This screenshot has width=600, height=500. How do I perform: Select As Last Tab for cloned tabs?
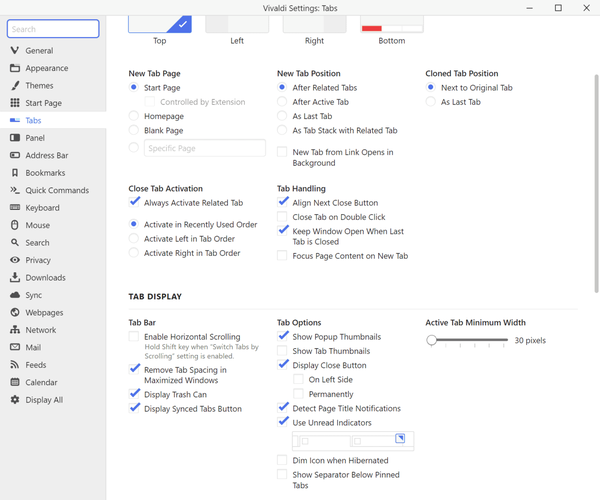click(431, 102)
